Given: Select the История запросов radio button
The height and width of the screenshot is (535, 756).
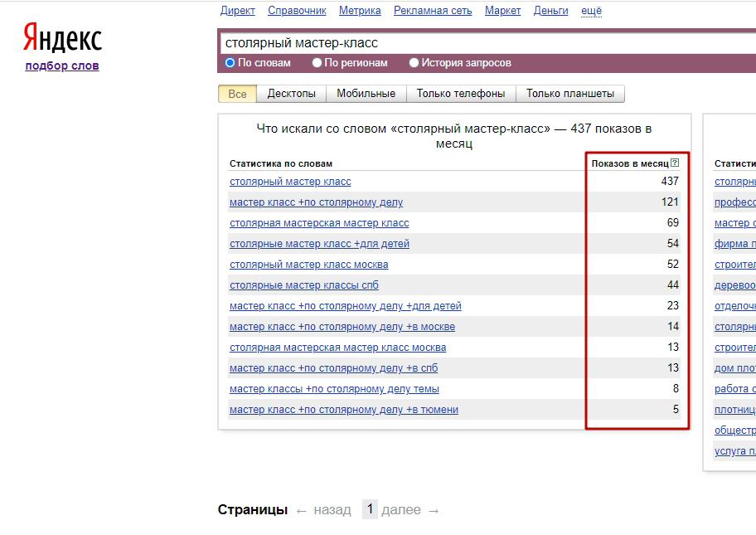Looking at the screenshot, I should click(414, 63).
